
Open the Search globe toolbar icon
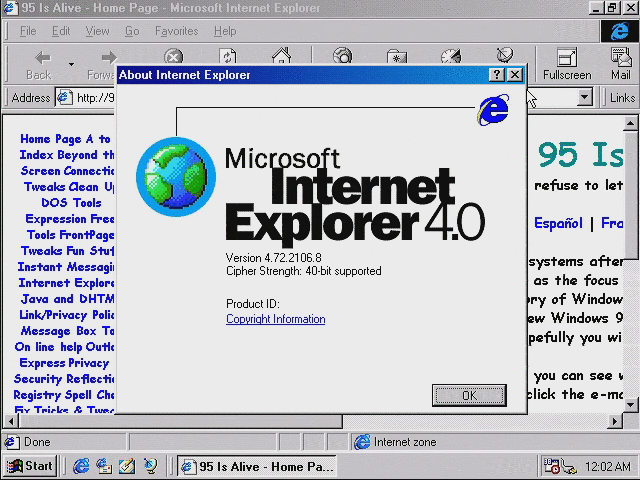[x=342, y=56]
